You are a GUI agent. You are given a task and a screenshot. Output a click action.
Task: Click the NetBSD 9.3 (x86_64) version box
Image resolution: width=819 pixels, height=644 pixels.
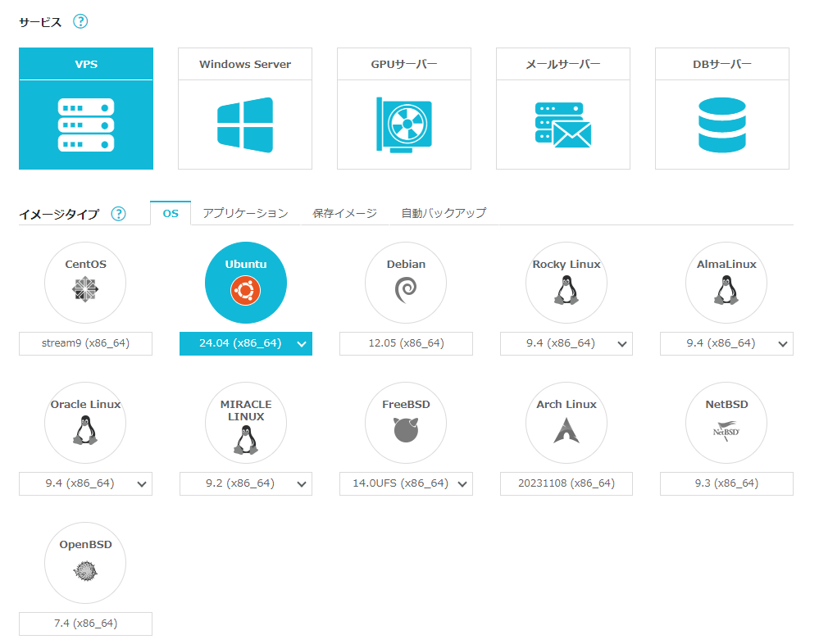coord(726,483)
